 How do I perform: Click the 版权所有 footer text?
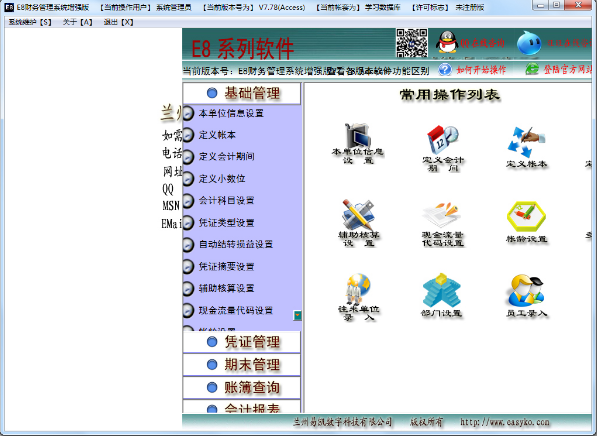click(x=426, y=422)
